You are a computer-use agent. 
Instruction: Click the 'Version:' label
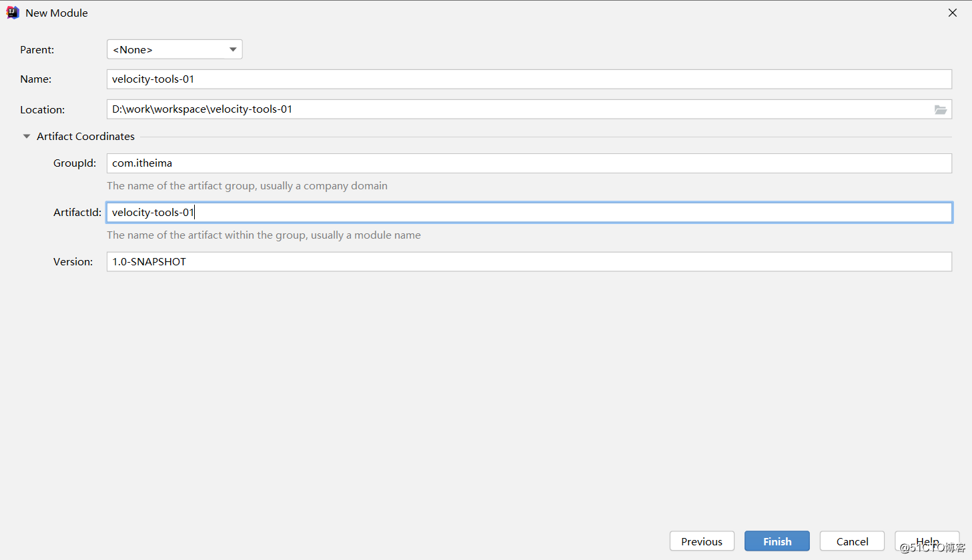pyautogui.click(x=73, y=262)
